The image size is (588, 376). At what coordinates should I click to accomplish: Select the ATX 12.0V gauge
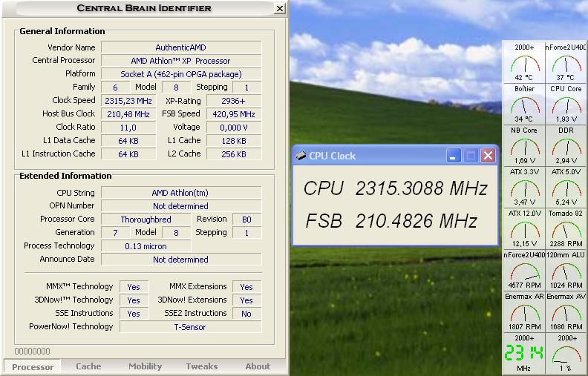pyautogui.click(x=524, y=229)
